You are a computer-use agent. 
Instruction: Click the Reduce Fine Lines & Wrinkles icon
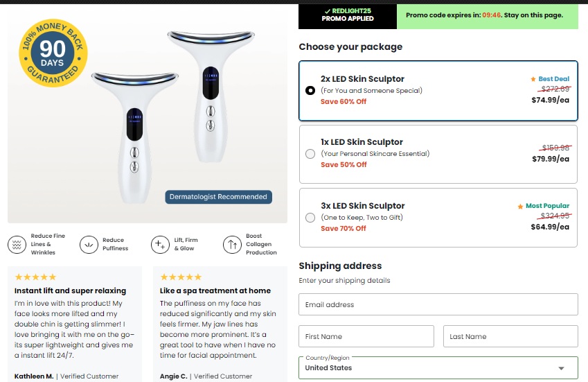coord(17,244)
